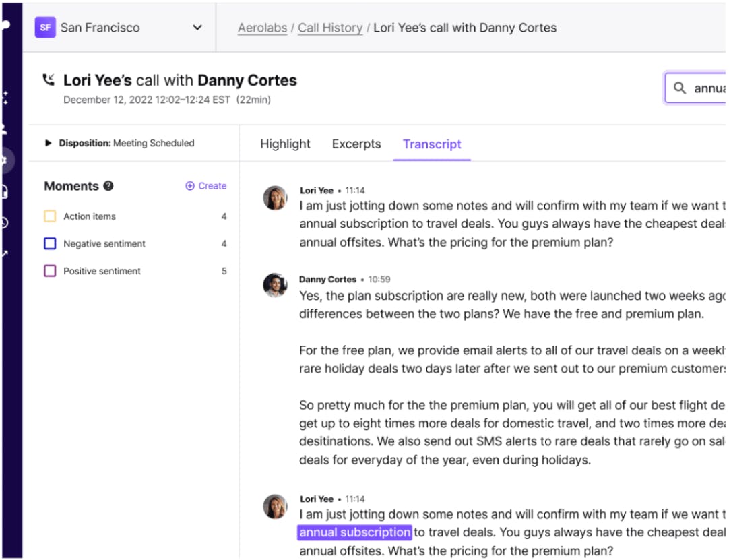Click the Moments help question mark icon
The width and height of the screenshot is (729, 560).
coord(108,187)
